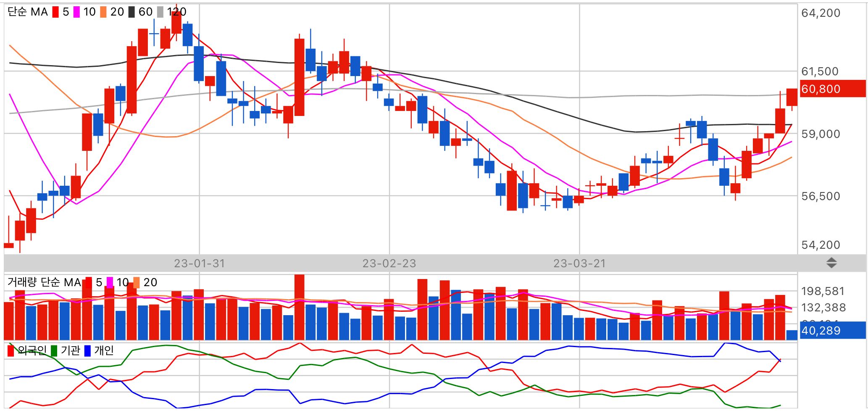The height and width of the screenshot is (416, 868).
Task: Click the green 기관 legend swatch
Action: pyautogui.click(x=54, y=350)
